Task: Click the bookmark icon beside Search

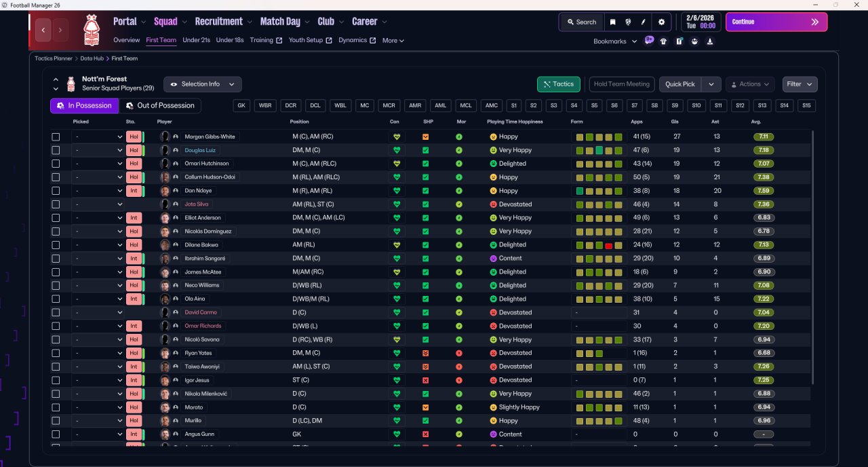Action: coord(612,22)
